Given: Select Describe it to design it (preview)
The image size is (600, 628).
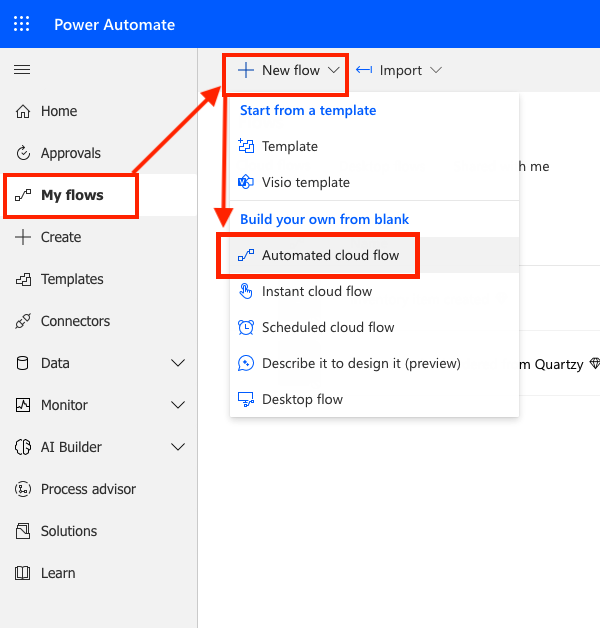Looking at the screenshot, I should [x=374, y=363].
